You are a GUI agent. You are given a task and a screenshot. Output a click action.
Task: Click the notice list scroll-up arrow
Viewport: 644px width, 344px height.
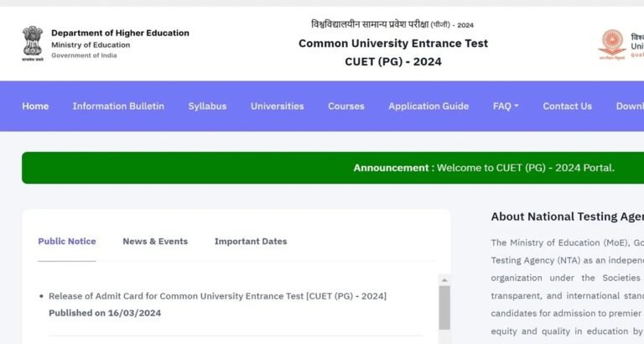(444, 280)
